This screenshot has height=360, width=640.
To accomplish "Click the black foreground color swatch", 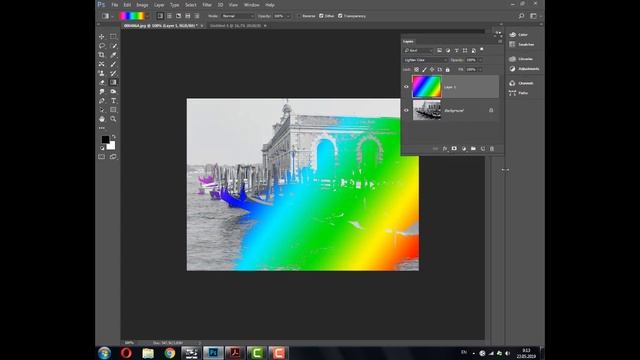I will click(105, 139).
